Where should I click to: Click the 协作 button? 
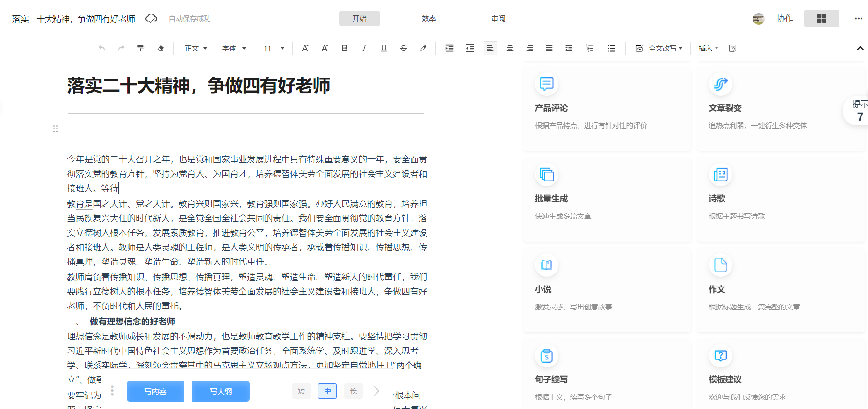tap(785, 18)
